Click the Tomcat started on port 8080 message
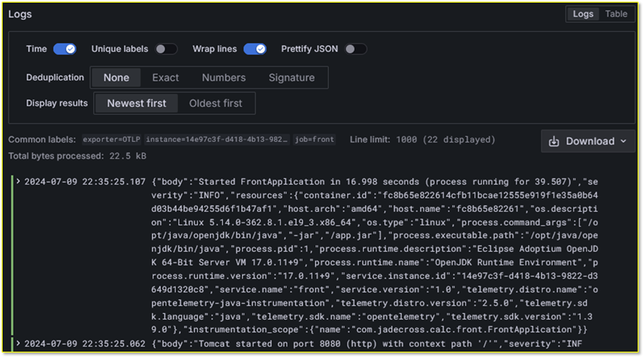Screen dimensions: 644x358 (x=366, y=343)
